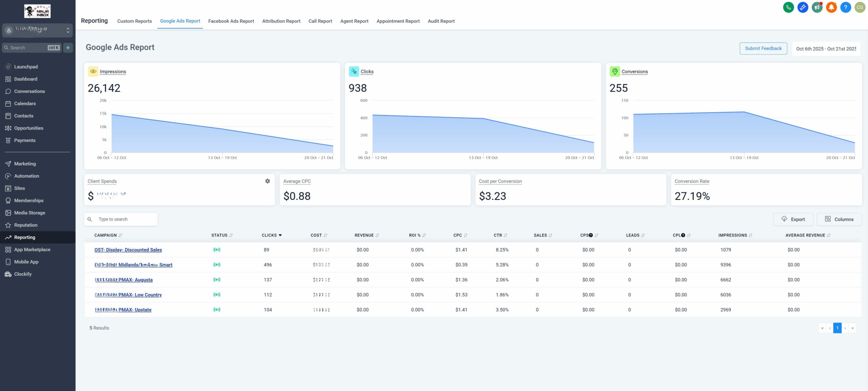The height and width of the screenshot is (391, 868).
Task: Click the Submit Feedback button
Action: point(763,48)
